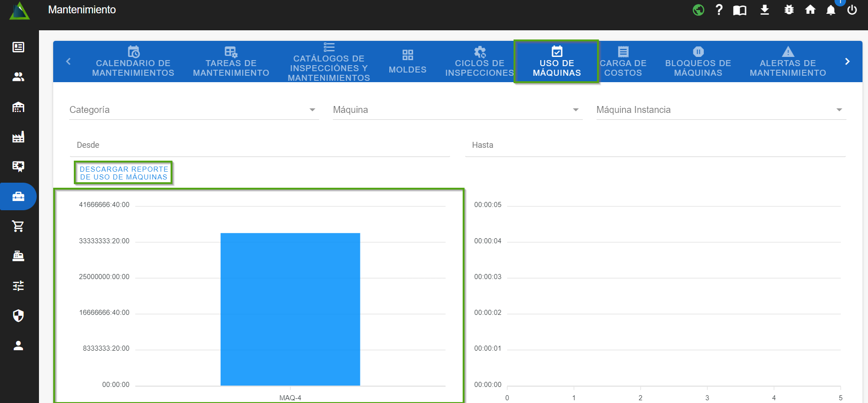Open the notifications bell

click(830, 10)
